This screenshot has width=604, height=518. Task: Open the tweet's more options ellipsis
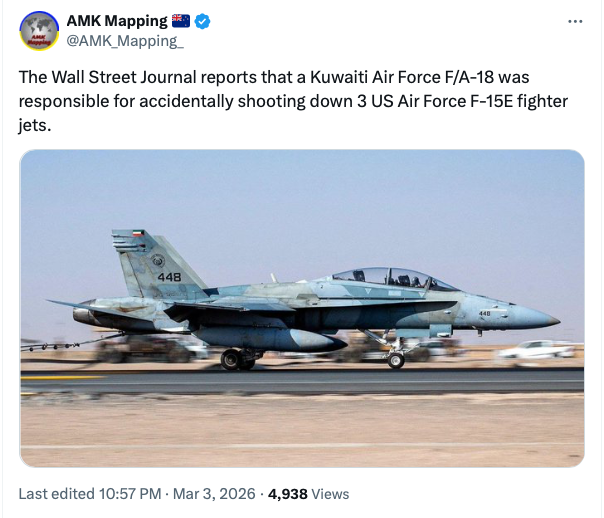(573, 21)
